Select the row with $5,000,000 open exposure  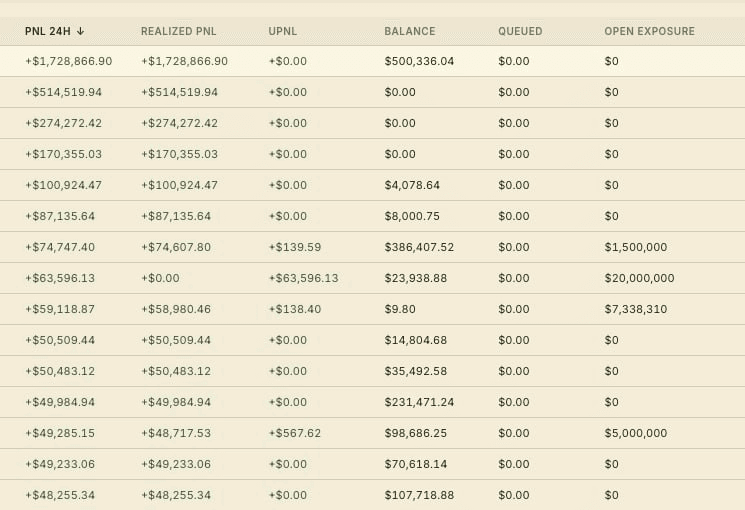click(372, 433)
